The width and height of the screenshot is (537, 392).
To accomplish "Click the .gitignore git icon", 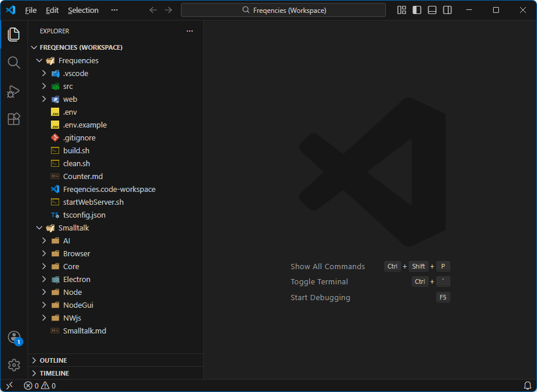I will 55,138.
